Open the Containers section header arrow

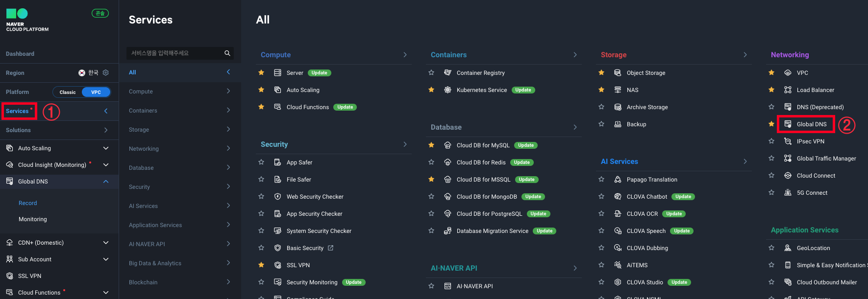click(575, 55)
